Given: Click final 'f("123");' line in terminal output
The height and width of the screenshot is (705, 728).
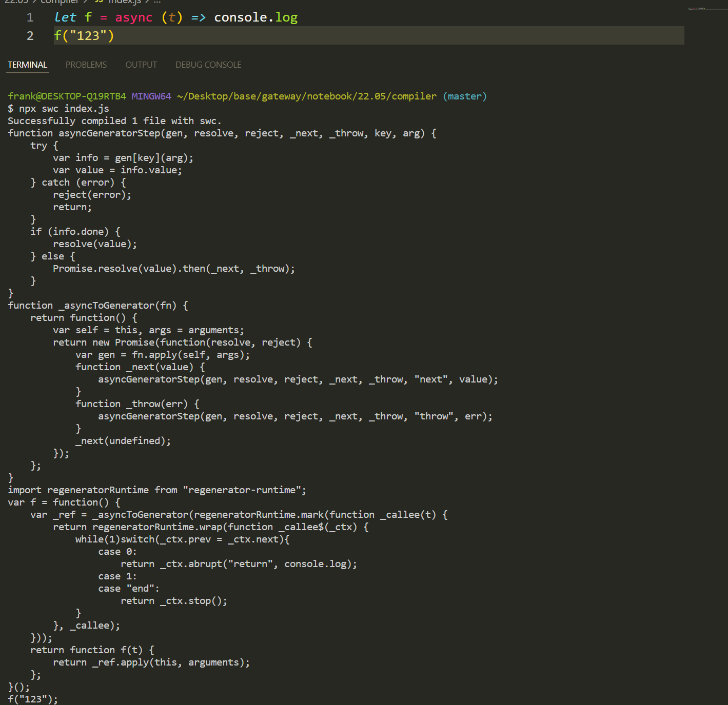Looking at the screenshot, I should tap(33, 699).
